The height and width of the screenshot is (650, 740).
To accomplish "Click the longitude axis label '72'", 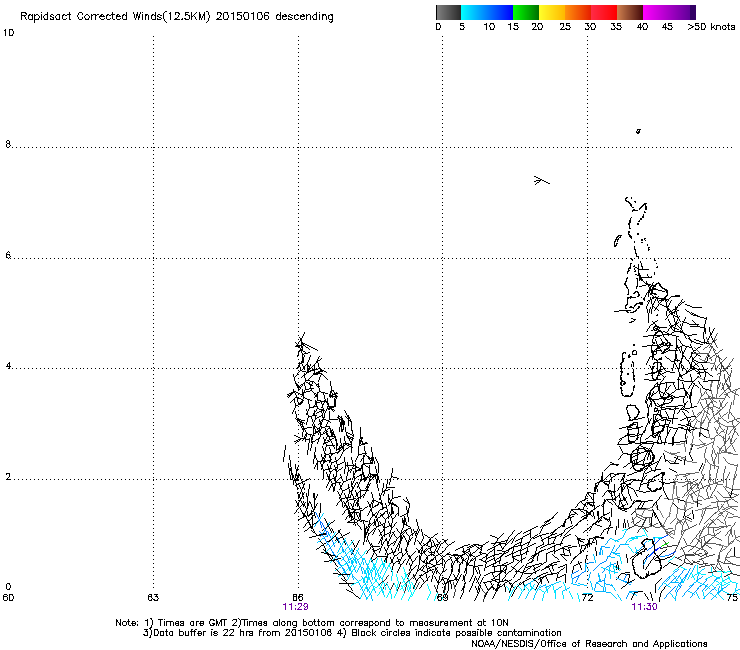I will click(587, 598).
